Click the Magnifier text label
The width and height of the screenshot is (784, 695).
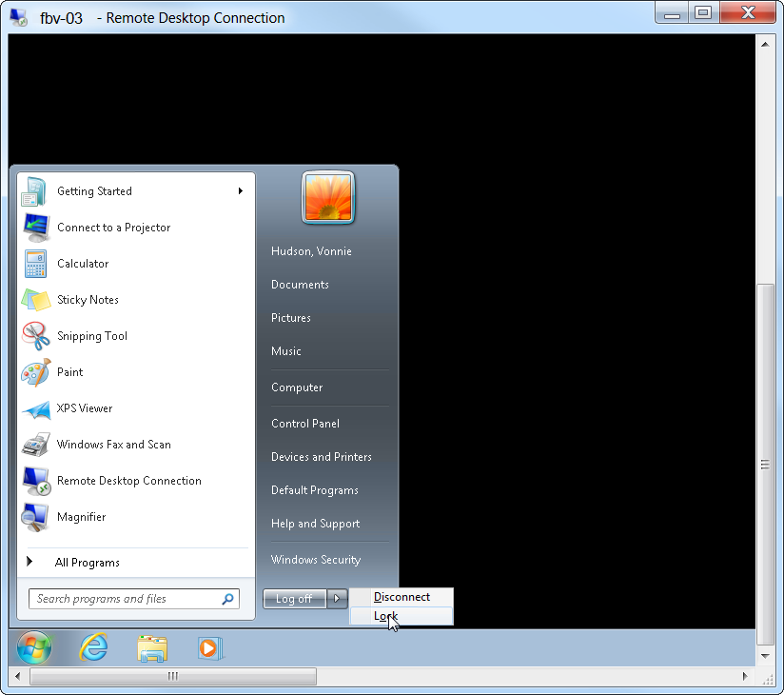tap(82, 517)
